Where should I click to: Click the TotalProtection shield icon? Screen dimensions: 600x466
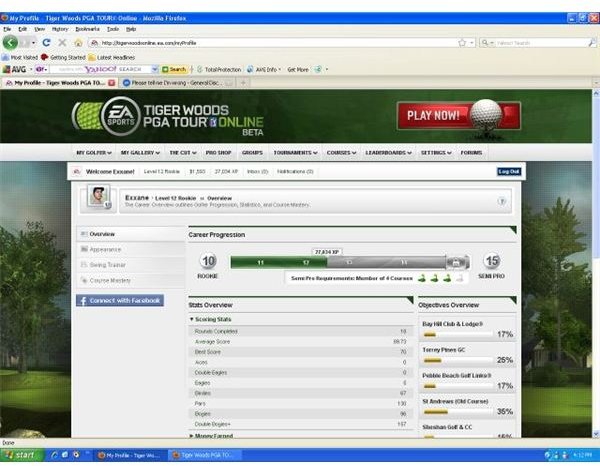pyautogui.click(x=200, y=69)
